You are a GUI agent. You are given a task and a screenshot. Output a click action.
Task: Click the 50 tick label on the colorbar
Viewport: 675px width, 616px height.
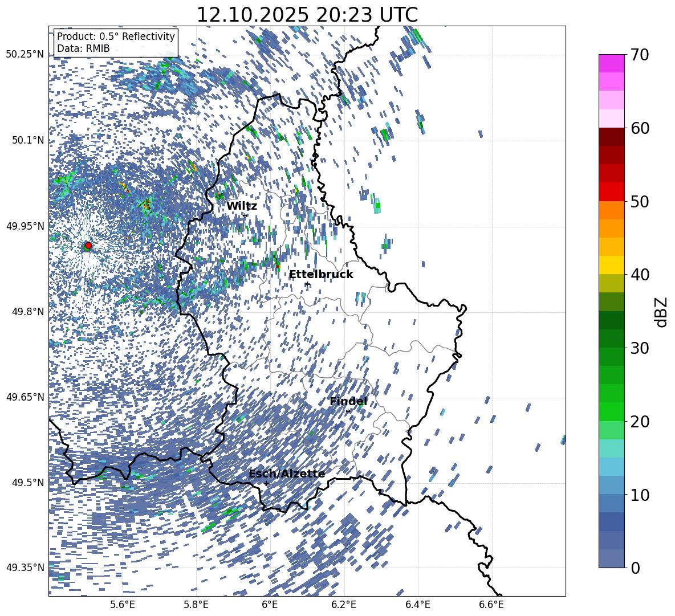[x=639, y=201]
